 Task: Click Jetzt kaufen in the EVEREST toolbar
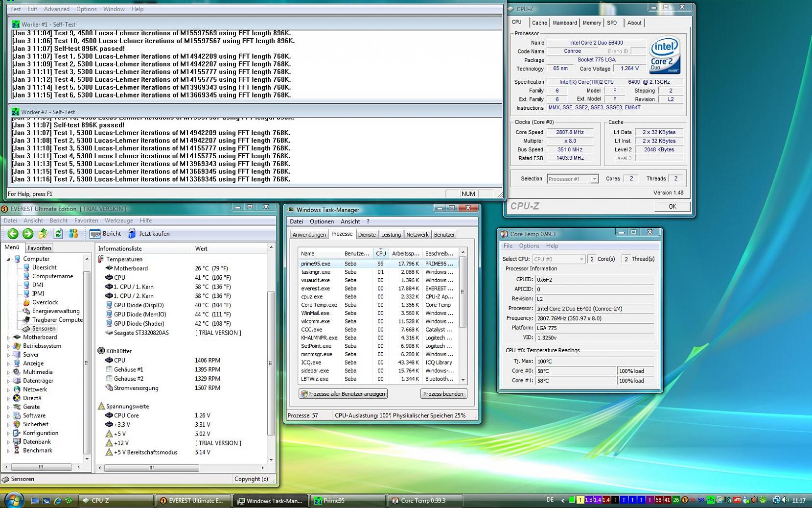(149, 234)
